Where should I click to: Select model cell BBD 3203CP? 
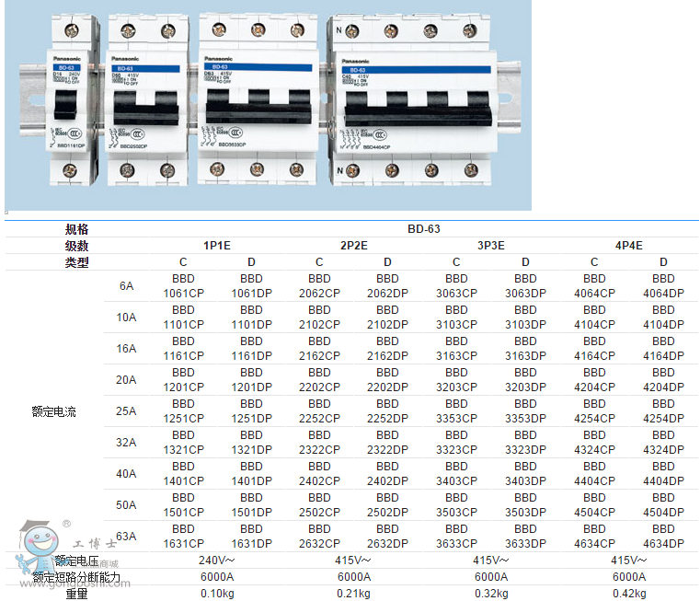(456, 380)
